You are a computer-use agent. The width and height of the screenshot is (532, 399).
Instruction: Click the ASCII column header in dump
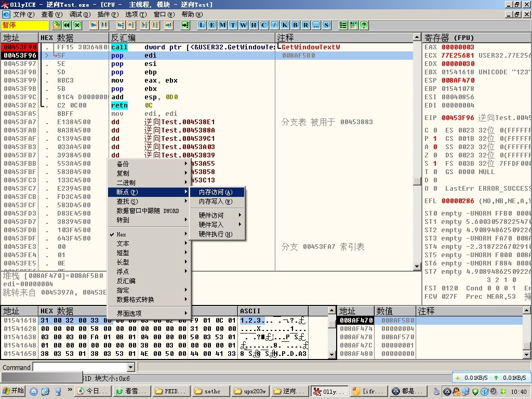(273, 311)
